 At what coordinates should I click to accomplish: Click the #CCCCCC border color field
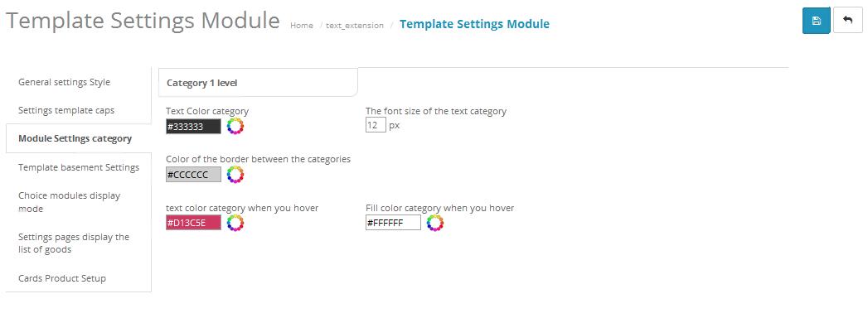tap(194, 175)
